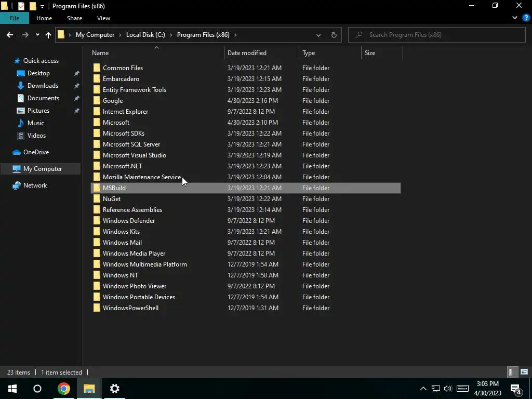Open the File ribbon tab
The image size is (532, 399).
pos(14,18)
